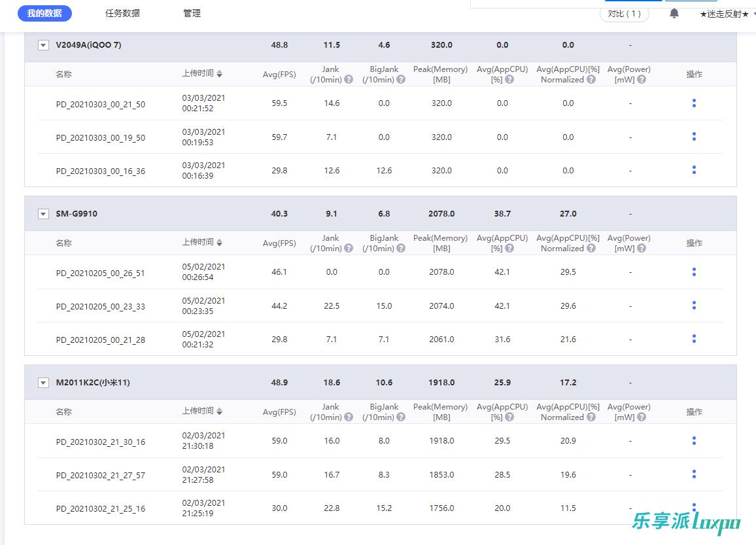Click Avg(AppCPU) help icon in M2011K2C table
Image resolution: width=756 pixels, height=545 pixels.
(509, 417)
